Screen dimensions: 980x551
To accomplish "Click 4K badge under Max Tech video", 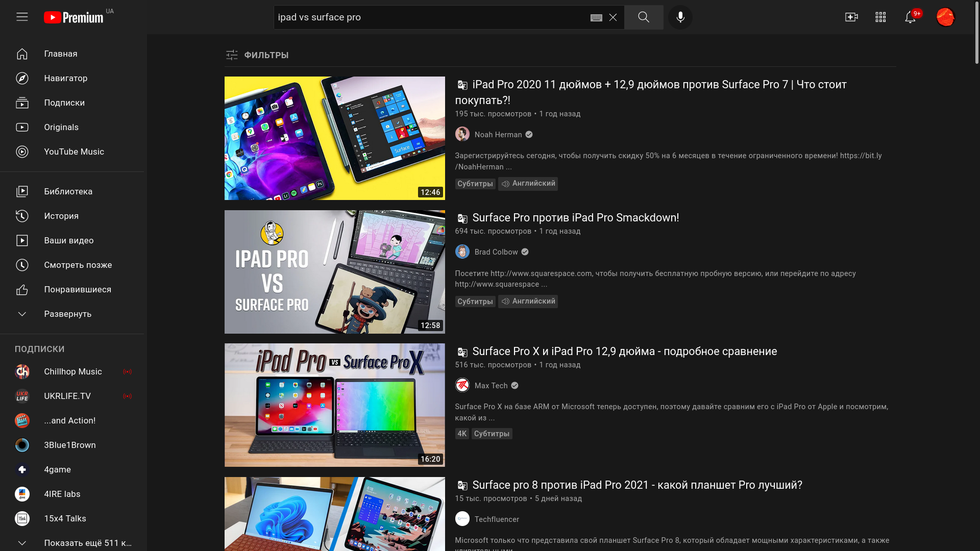I will [x=462, y=434].
